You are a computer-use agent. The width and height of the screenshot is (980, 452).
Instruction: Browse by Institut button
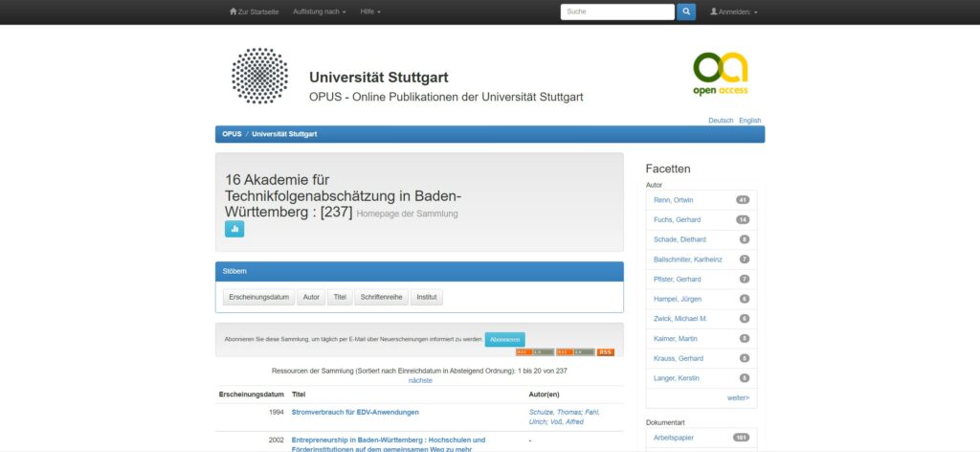tap(427, 298)
